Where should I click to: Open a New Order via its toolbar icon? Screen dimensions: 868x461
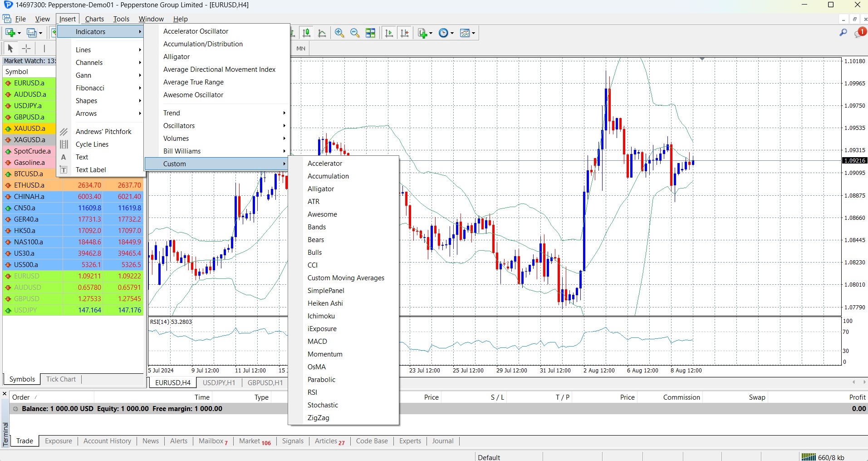(422, 33)
